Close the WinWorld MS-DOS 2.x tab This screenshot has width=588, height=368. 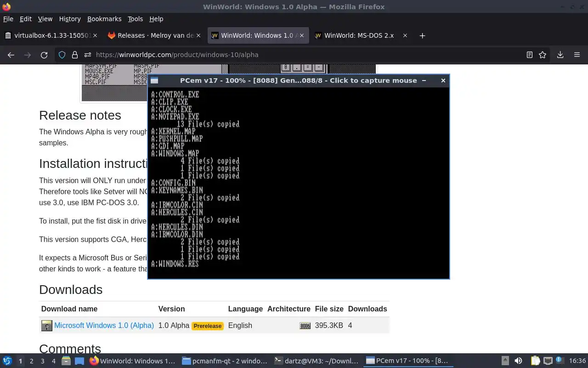tap(405, 35)
